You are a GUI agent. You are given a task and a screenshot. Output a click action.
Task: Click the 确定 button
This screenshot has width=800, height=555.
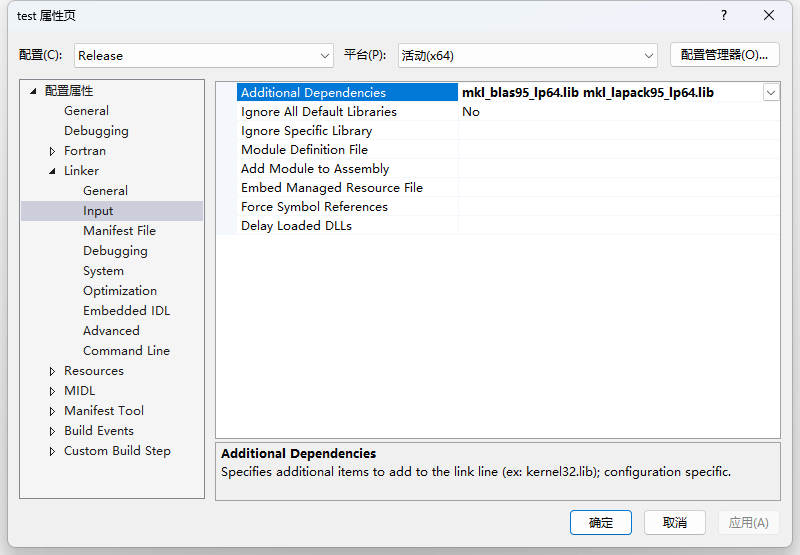coord(601,522)
